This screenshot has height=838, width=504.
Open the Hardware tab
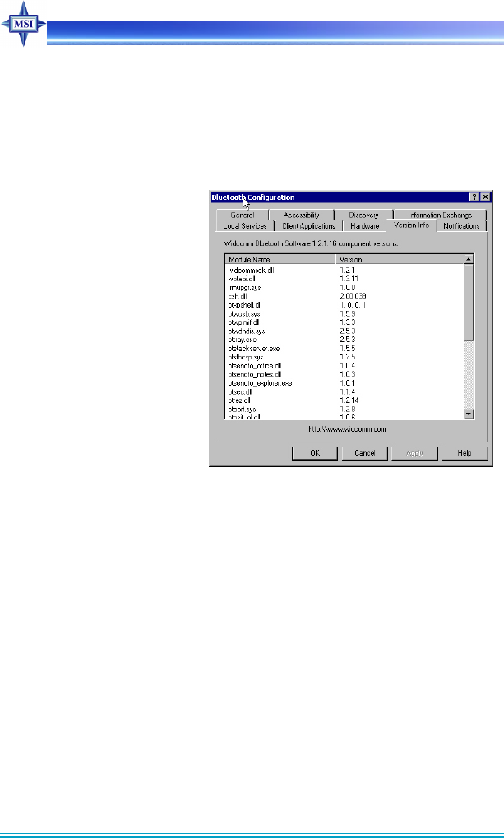point(364,226)
